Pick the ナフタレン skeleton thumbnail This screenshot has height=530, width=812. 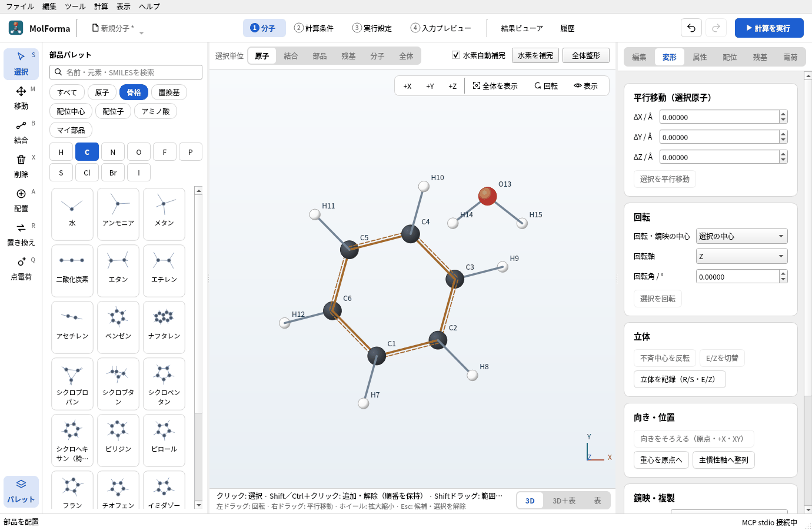[164, 327]
